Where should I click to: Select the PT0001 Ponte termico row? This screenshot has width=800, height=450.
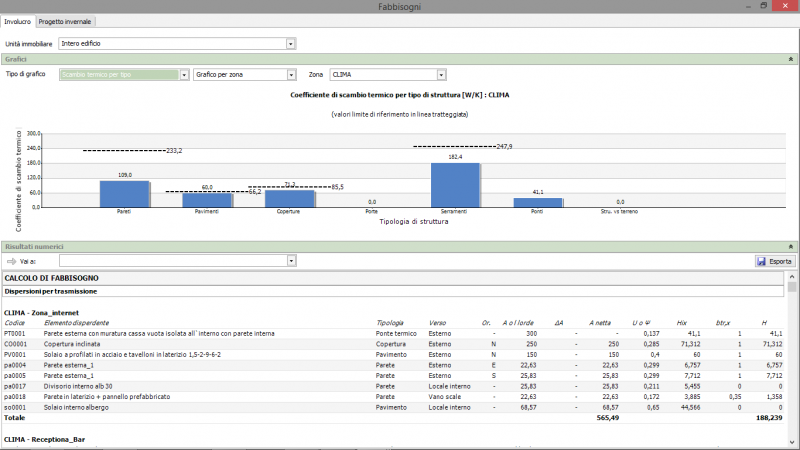coord(200,332)
